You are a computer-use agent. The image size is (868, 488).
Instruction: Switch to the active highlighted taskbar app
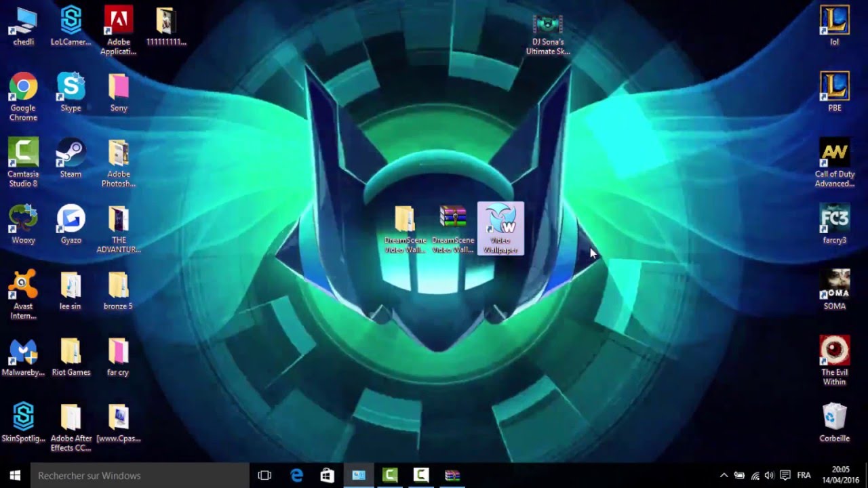[x=359, y=476]
